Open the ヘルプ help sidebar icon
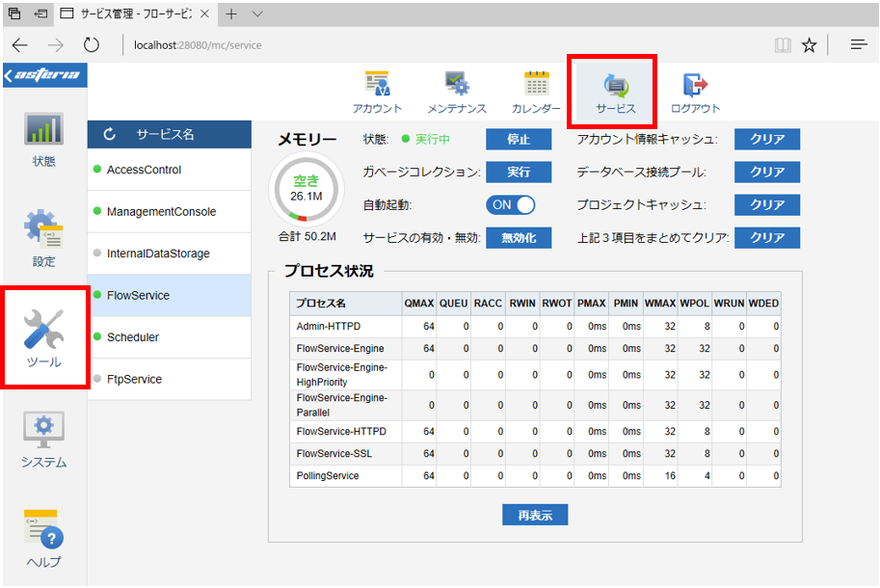880x588 pixels. pos(43,539)
